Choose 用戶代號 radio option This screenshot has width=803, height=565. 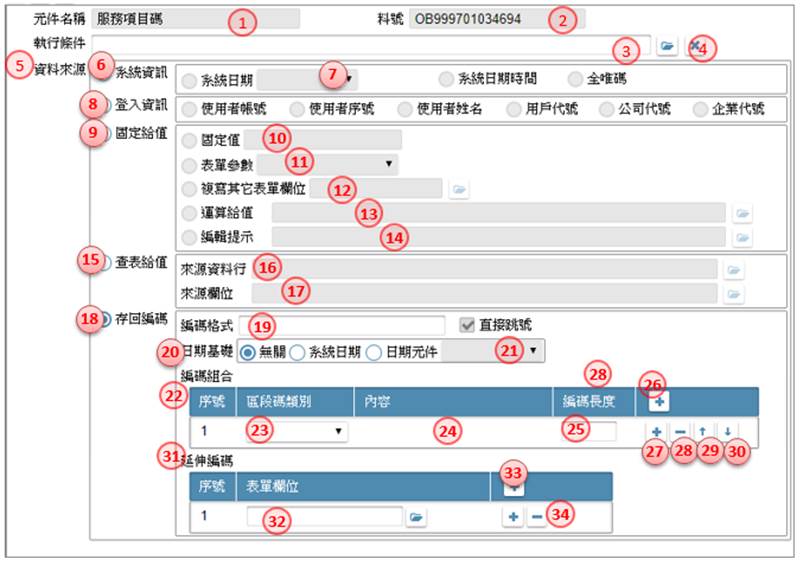(x=514, y=109)
